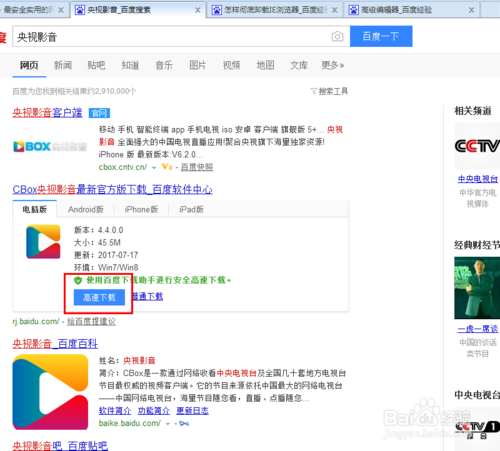Switch to the iPad版 download tab

point(191,209)
